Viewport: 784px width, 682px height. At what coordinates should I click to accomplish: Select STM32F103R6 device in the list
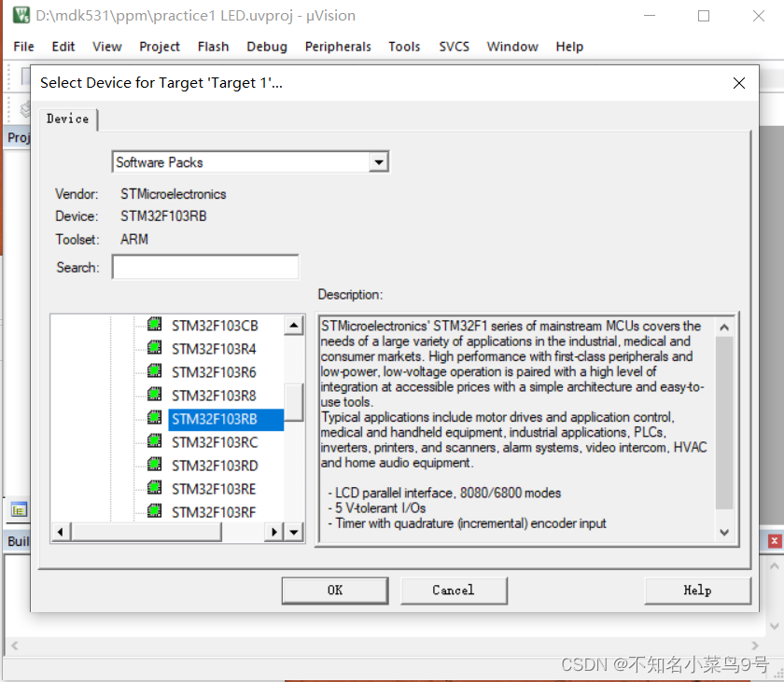[214, 372]
